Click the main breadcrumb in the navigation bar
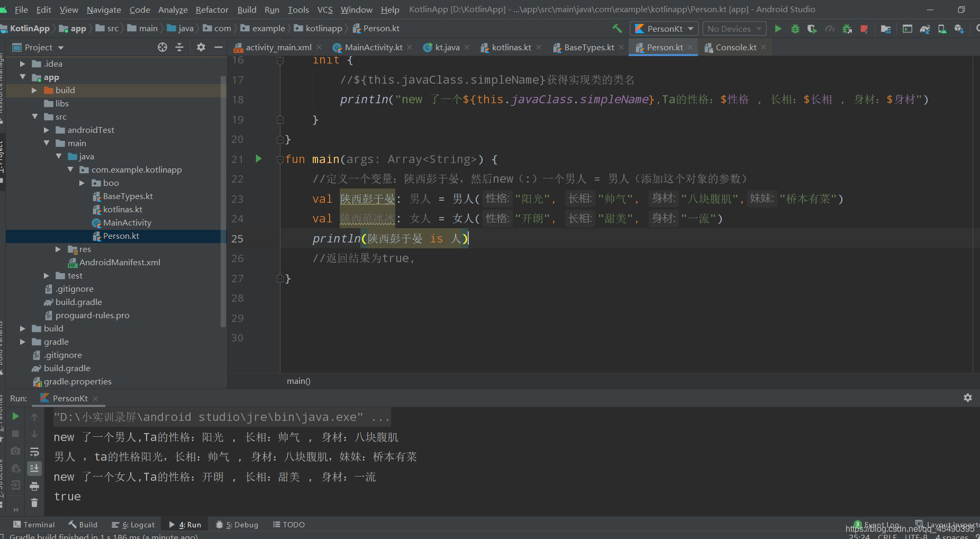This screenshot has height=539, width=980. pos(143,28)
